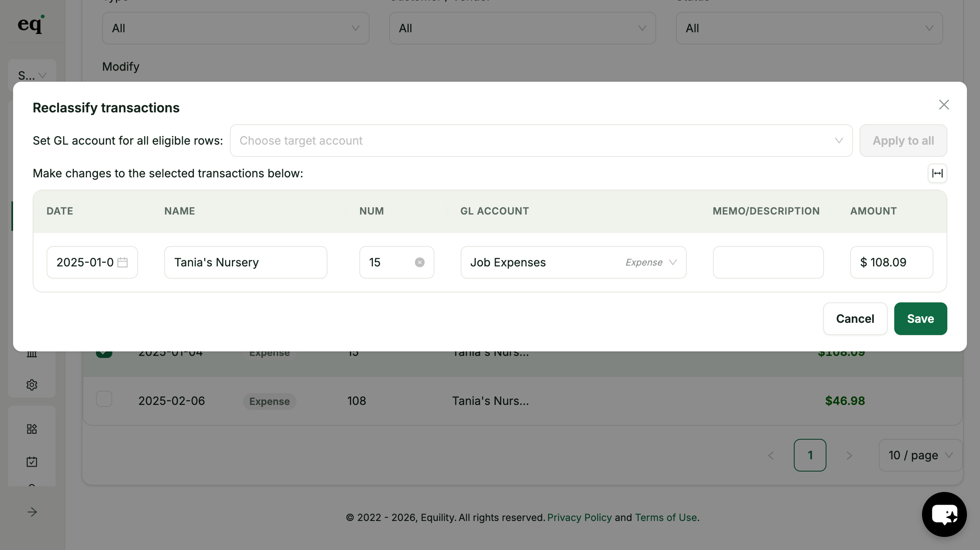The width and height of the screenshot is (980, 550).
Task: Click the Expense tag on 2025-02-06 row
Action: pos(269,401)
